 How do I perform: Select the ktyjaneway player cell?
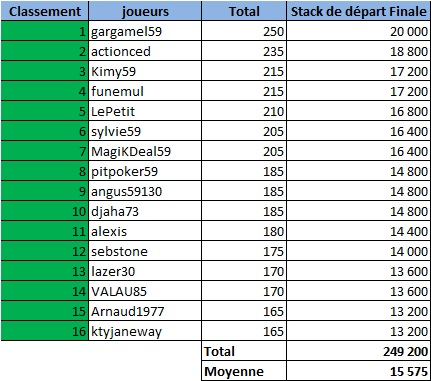[145, 331]
